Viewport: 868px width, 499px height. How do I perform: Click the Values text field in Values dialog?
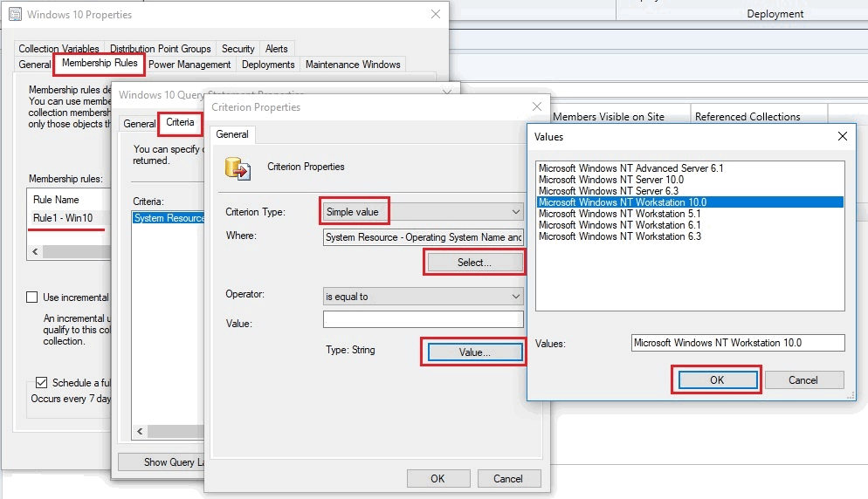click(x=738, y=343)
